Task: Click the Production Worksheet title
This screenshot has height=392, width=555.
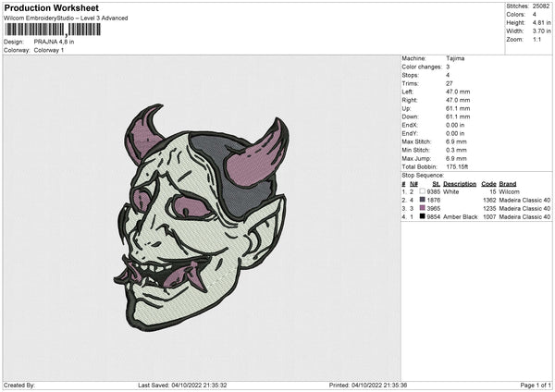Action: [x=51, y=8]
